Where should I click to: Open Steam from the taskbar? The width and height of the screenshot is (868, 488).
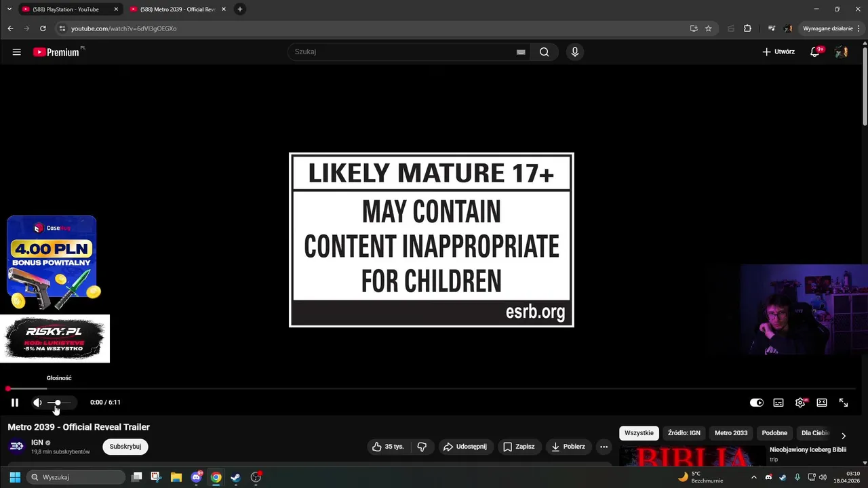coord(235,477)
